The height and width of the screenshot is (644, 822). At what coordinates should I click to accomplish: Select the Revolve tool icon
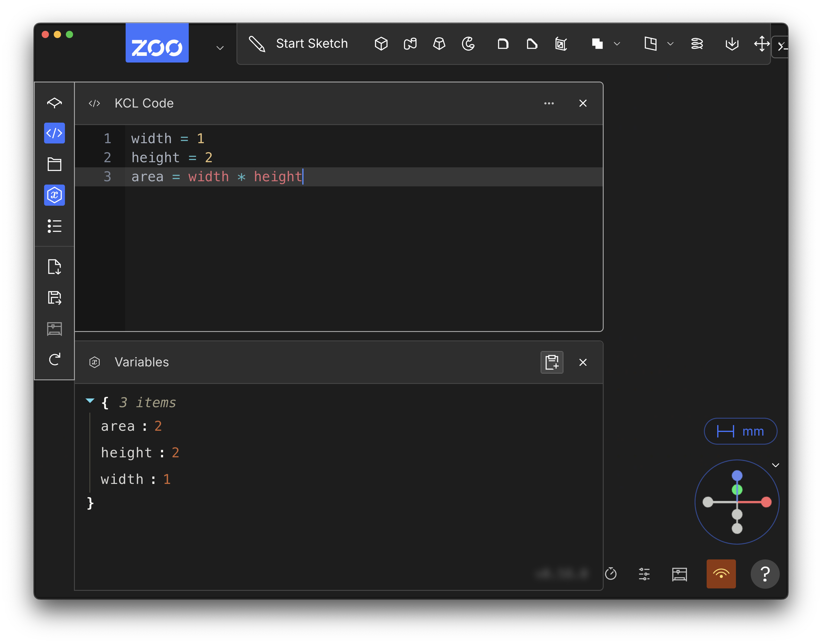point(468,44)
